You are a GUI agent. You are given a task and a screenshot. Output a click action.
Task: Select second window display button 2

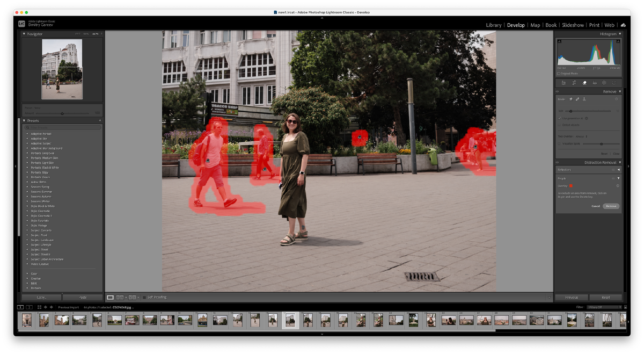[x=29, y=307]
